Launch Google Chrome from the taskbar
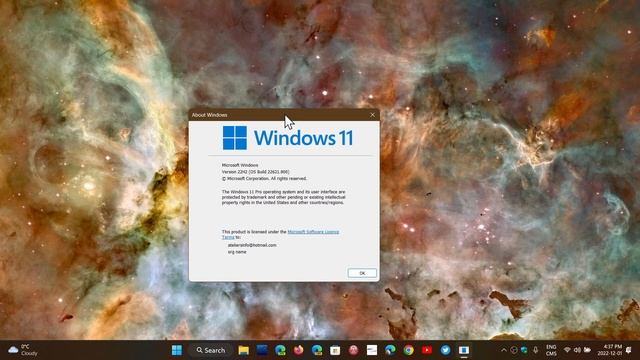The image size is (640, 360). point(409,350)
